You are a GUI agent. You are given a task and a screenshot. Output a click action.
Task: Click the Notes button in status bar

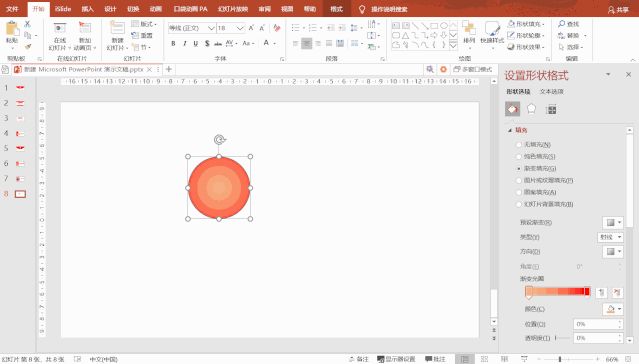[x=359, y=359]
